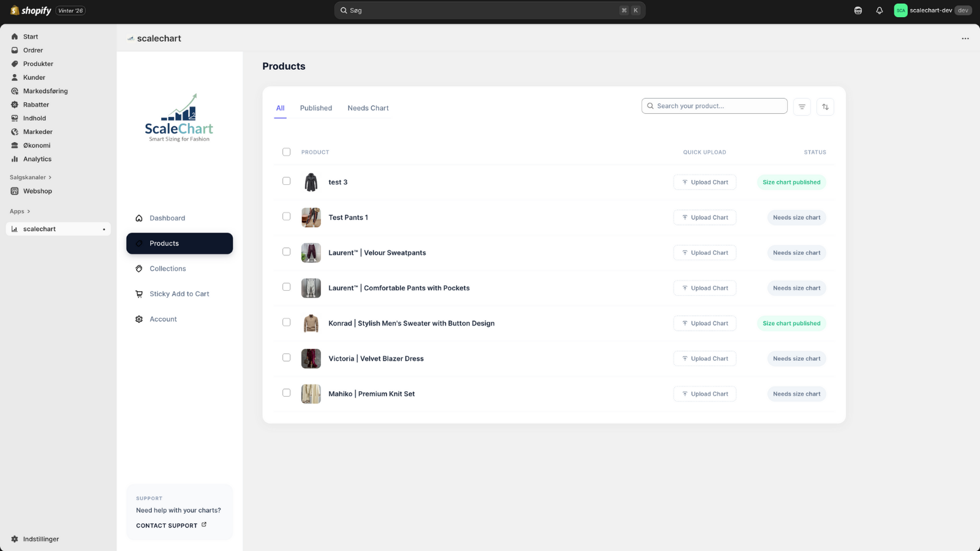This screenshot has height=551, width=980.
Task: Expand the Apps section
Action: tap(20, 211)
